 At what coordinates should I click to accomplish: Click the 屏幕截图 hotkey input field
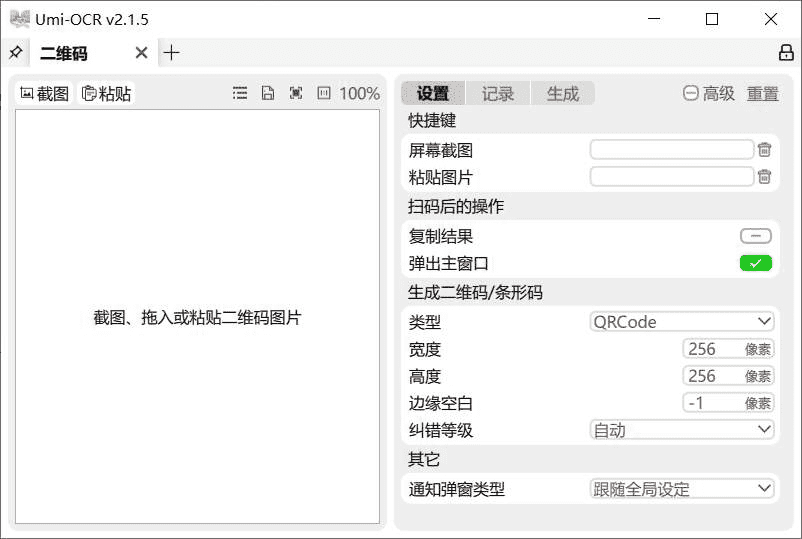click(x=672, y=150)
